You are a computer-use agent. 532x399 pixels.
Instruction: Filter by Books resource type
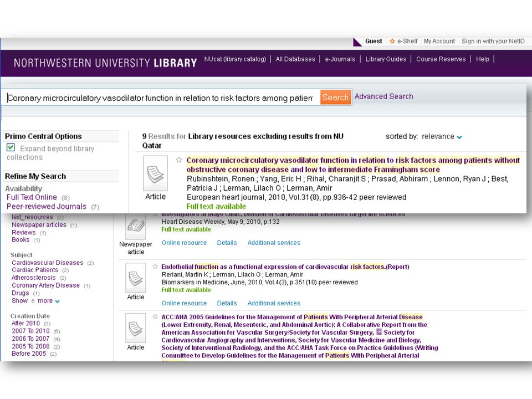click(x=21, y=239)
